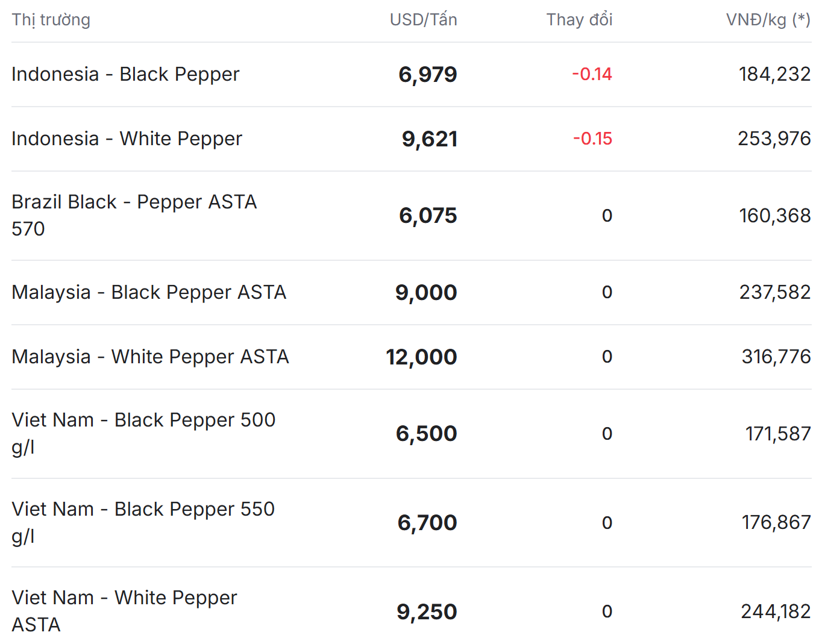Click the Thị trường column header

click(51, 20)
